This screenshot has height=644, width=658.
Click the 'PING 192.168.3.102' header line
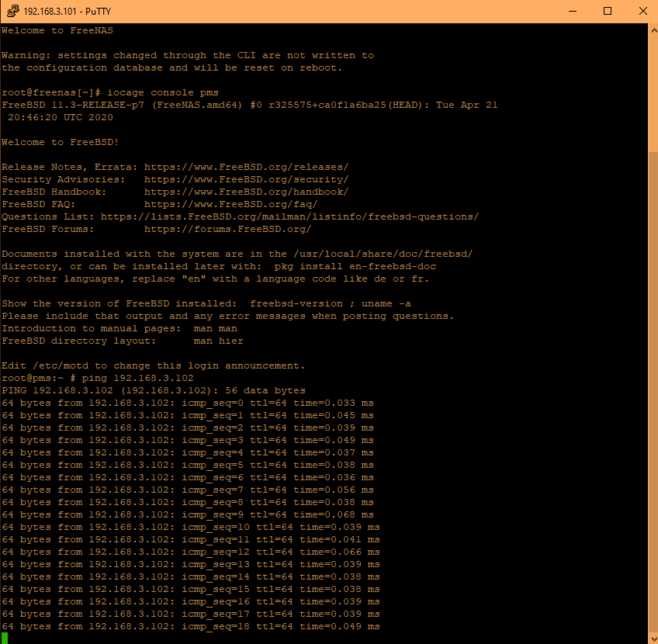[154, 390]
